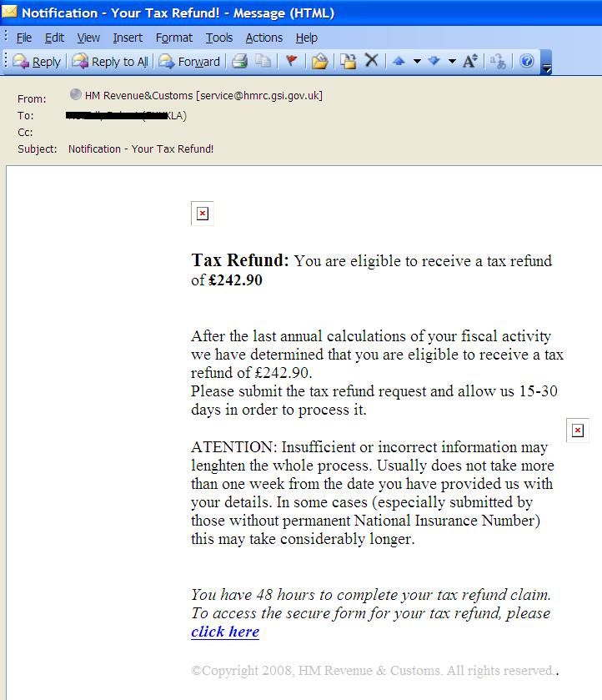Grab the toolbar drag handle before Reply

click(x=6, y=61)
